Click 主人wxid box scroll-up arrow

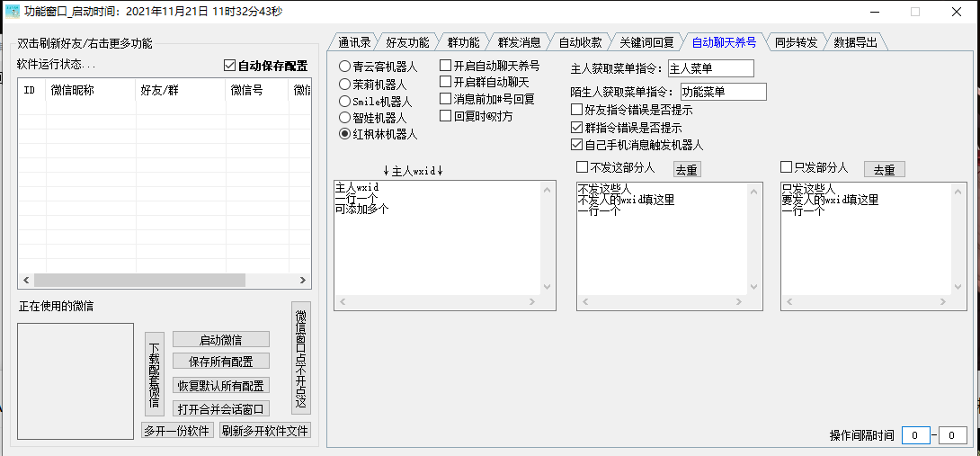click(548, 190)
